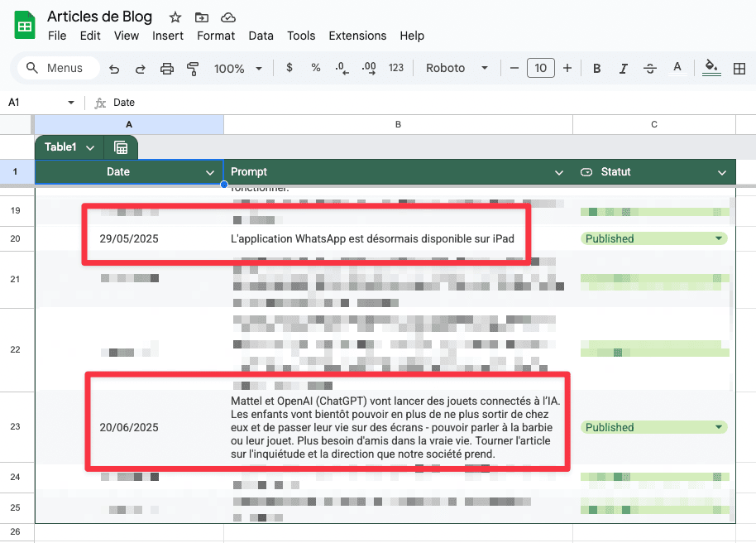Image resolution: width=756 pixels, height=543 pixels.
Task: Select column A header
Action: pos(129,124)
